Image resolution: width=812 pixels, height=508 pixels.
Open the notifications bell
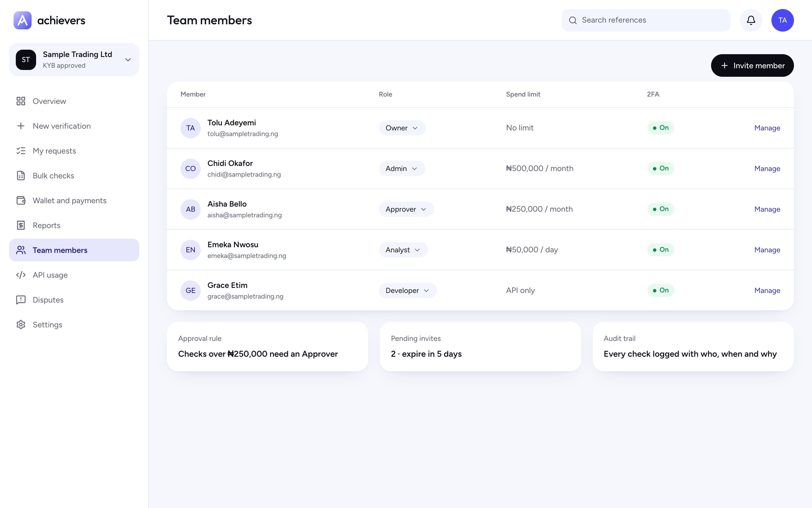click(x=751, y=20)
